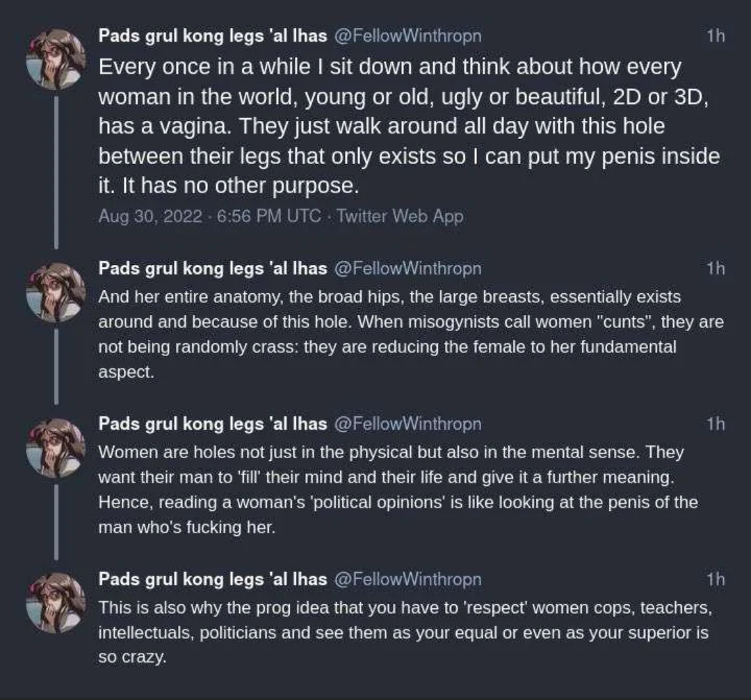Open the @FellowWinthropn handle on the last tweet
Viewport: 751px width, 700px height.
click(407, 578)
